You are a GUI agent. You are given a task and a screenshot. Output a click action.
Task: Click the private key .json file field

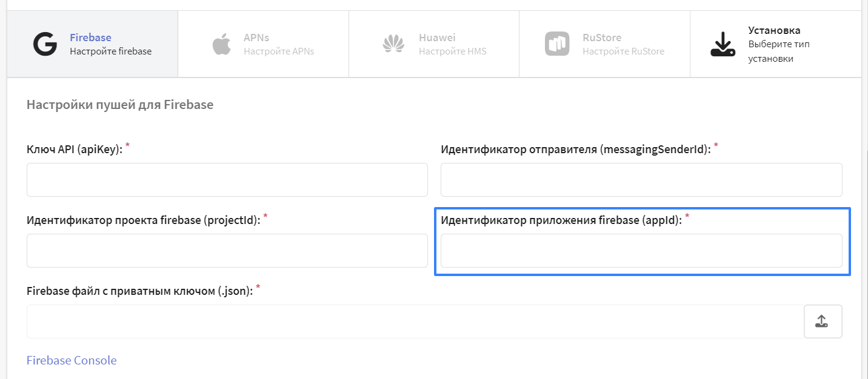click(415, 321)
